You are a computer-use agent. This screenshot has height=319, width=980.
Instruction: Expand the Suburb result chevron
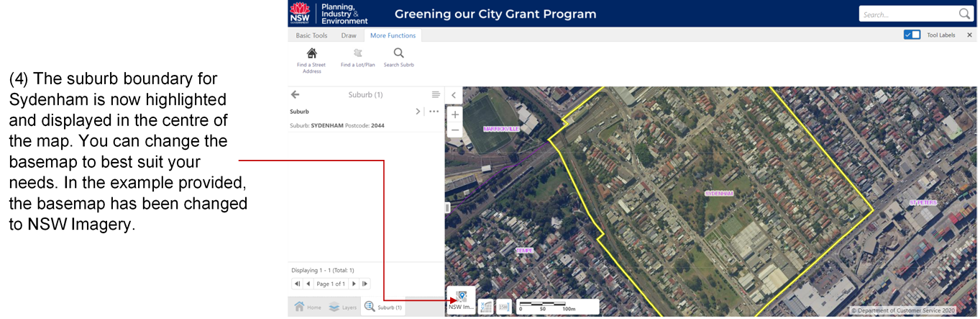pyautogui.click(x=418, y=112)
